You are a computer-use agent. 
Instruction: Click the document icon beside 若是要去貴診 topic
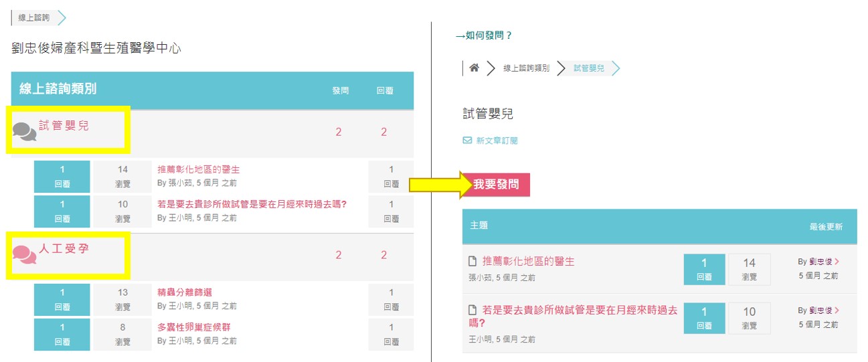click(472, 310)
